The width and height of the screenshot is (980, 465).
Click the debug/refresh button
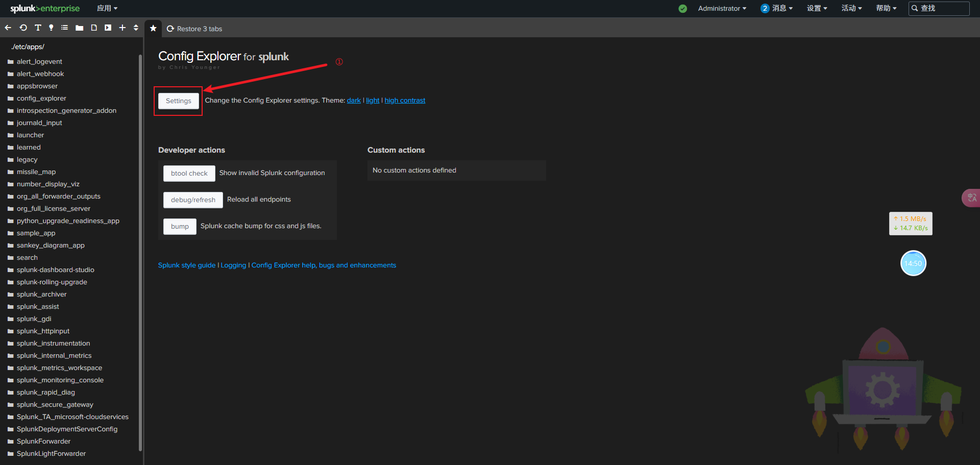click(193, 200)
